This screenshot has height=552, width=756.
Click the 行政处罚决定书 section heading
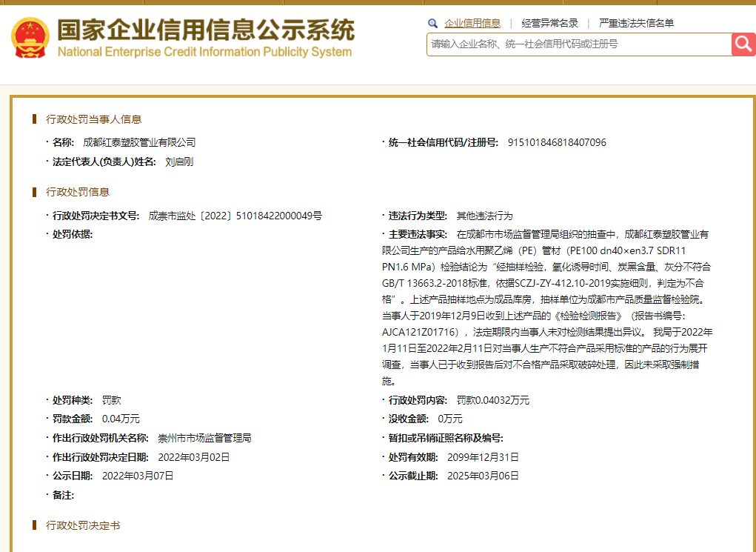[83, 525]
